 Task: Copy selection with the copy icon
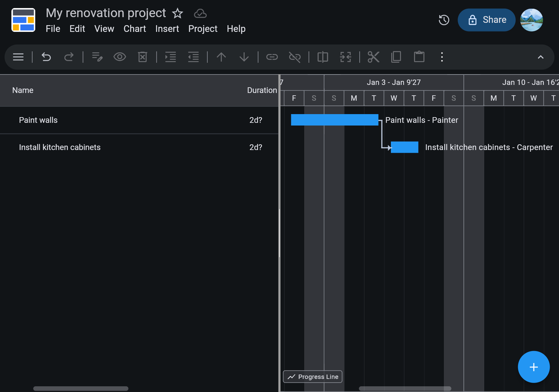[396, 57]
